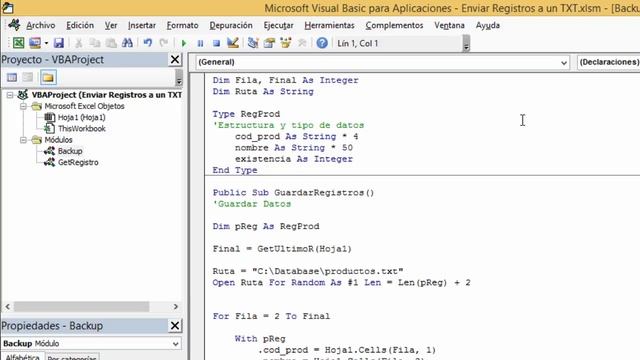The width and height of the screenshot is (640, 360).
Task: Close the Proyecto - VBAProject panel
Action: click(175, 60)
